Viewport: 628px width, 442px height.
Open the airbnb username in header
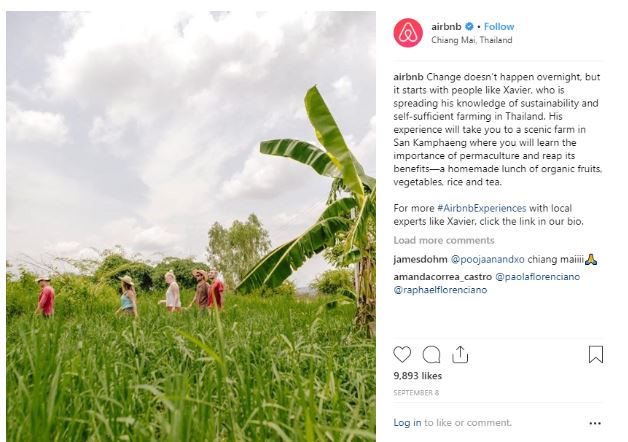coord(446,26)
